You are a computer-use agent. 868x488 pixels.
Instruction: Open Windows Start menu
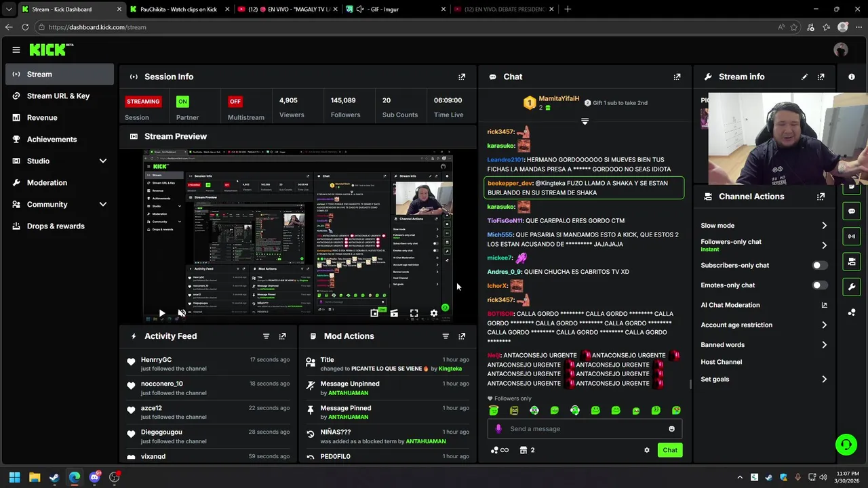point(14,477)
